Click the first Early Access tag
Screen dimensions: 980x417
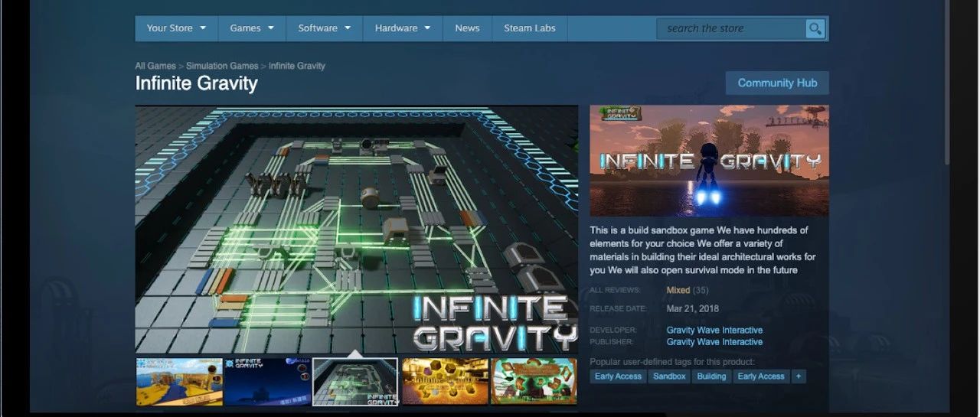[x=619, y=376]
